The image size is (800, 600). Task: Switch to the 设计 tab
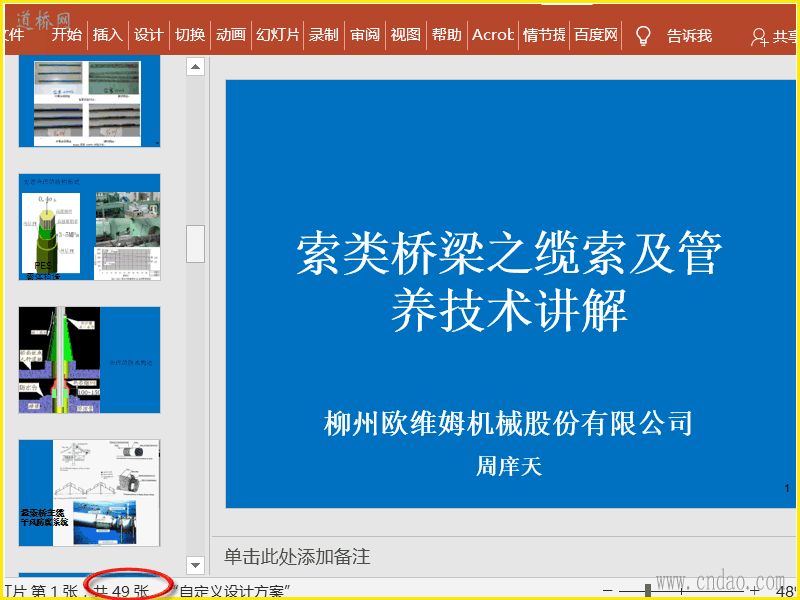[148, 35]
